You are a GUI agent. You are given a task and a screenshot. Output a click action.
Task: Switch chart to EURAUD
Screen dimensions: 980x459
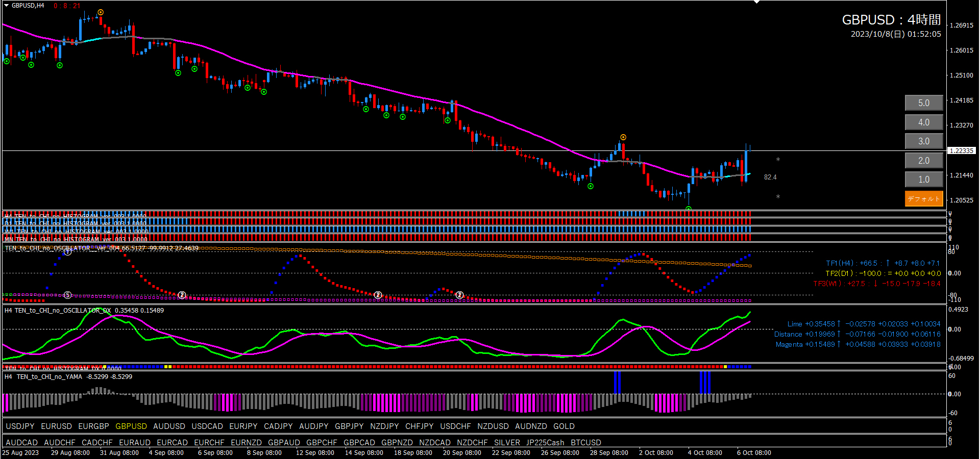(135, 443)
